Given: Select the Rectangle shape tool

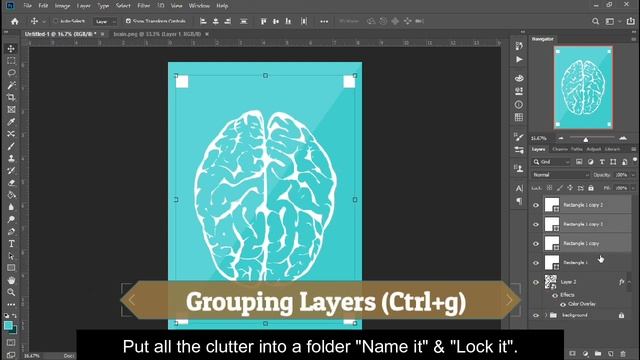Looking at the screenshot, I should (11, 268).
